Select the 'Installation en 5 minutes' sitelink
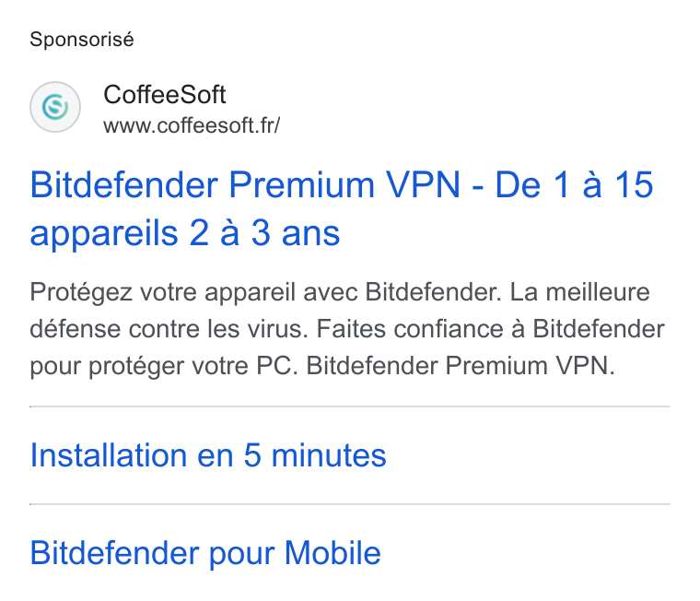700x601 pixels. [x=208, y=455]
